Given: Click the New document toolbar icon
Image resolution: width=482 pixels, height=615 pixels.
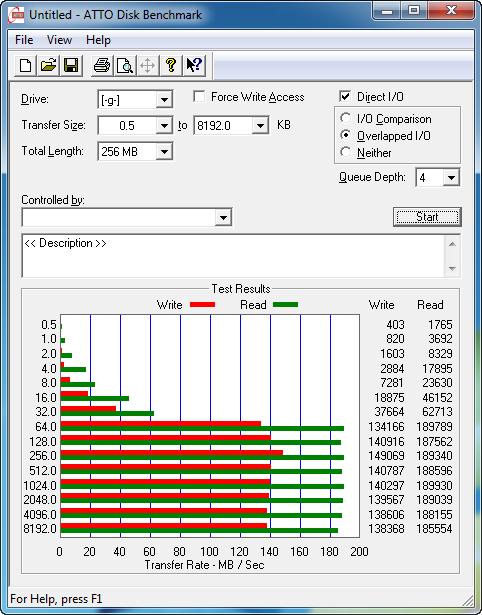Looking at the screenshot, I should tap(25, 65).
